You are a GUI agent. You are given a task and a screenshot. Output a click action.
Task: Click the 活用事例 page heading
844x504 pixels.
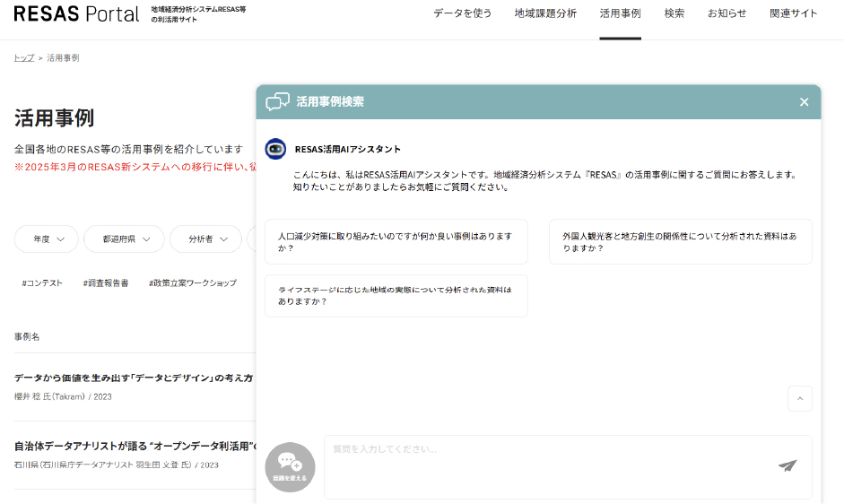(55, 117)
